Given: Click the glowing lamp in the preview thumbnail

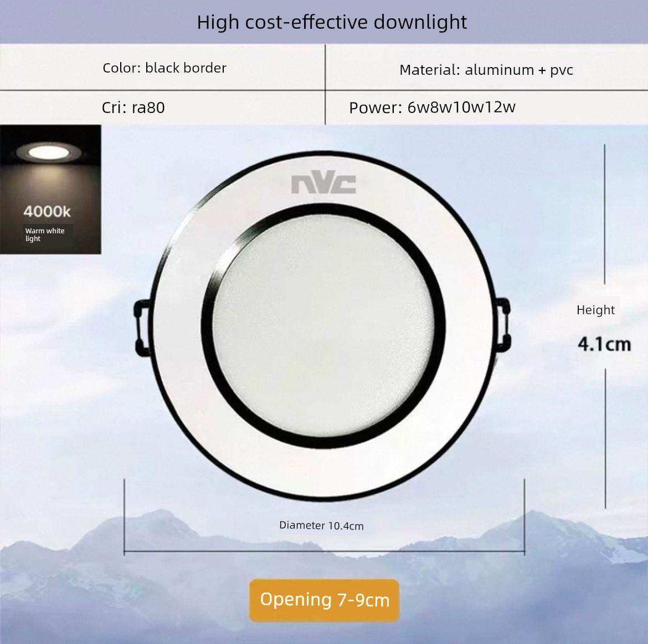Looking at the screenshot, I should [x=49, y=152].
